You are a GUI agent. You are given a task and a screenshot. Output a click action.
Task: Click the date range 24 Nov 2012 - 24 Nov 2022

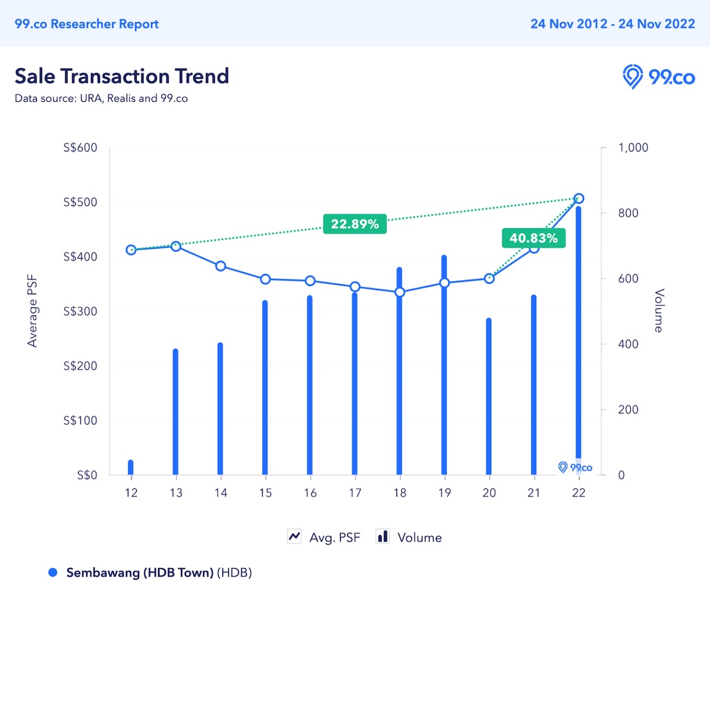point(612,24)
